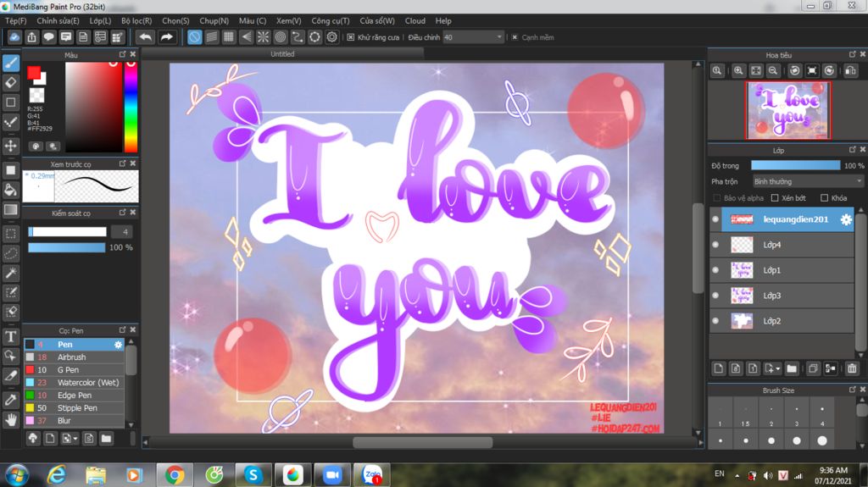
Task: Select the G Pen brush
Action: [x=75, y=369]
